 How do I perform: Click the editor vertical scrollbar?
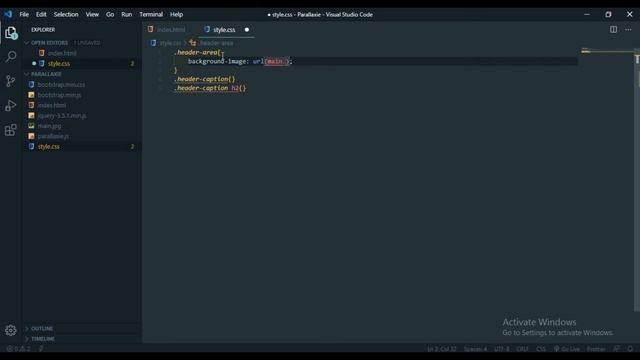637,180
